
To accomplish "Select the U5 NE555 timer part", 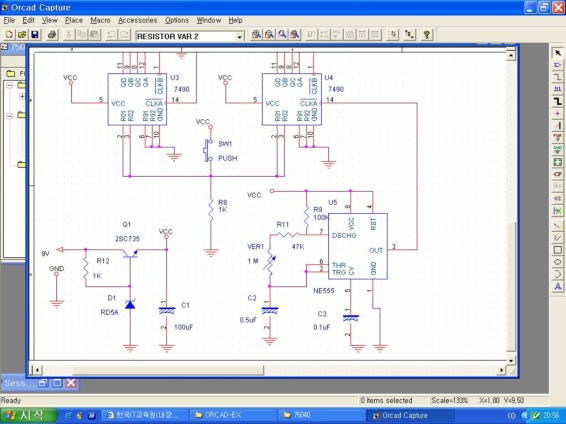I will click(x=358, y=246).
